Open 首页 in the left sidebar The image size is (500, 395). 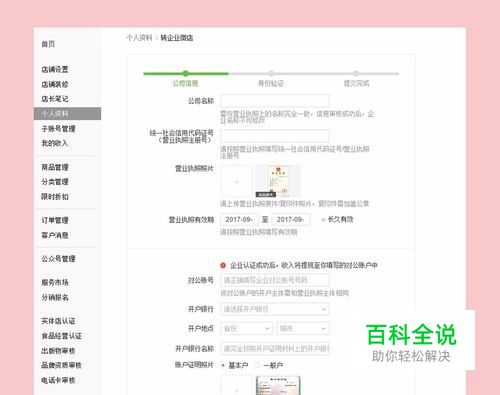click(48, 44)
